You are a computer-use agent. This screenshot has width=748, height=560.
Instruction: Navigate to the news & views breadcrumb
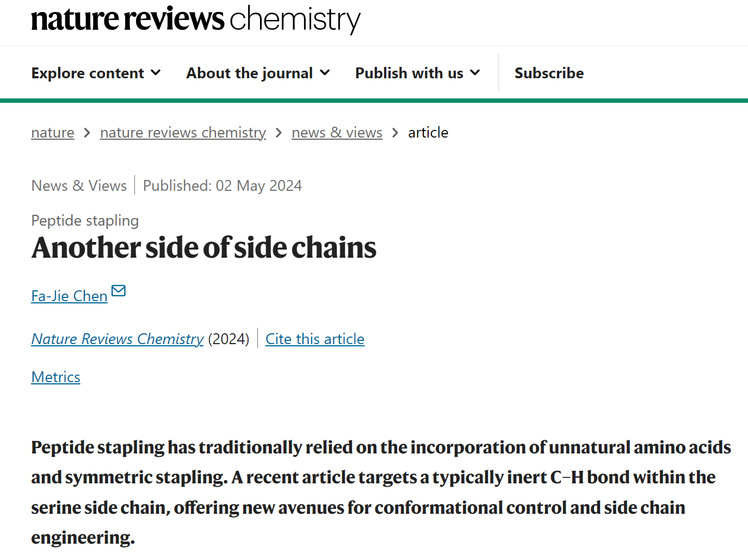[x=337, y=133]
